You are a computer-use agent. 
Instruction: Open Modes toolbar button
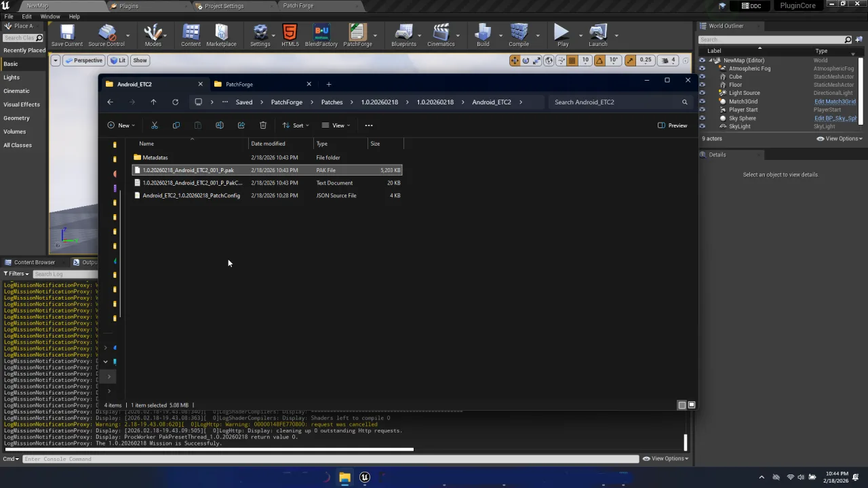point(153,35)
